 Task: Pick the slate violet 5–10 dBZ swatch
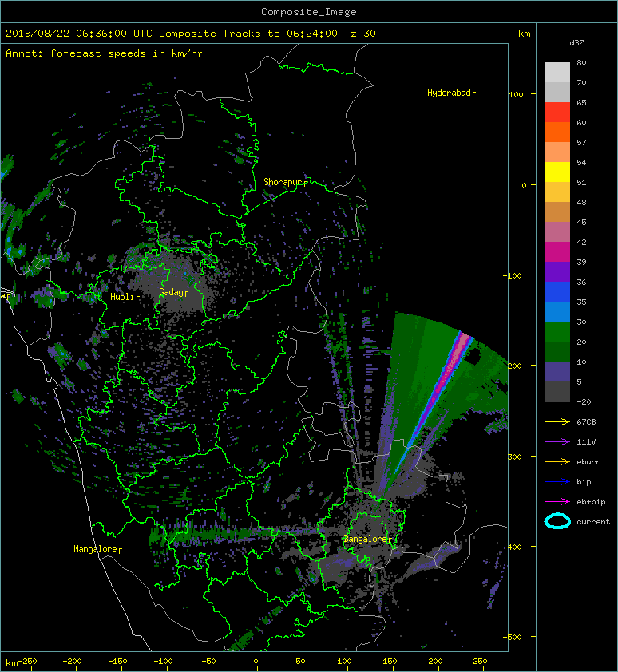click(557, 372)
